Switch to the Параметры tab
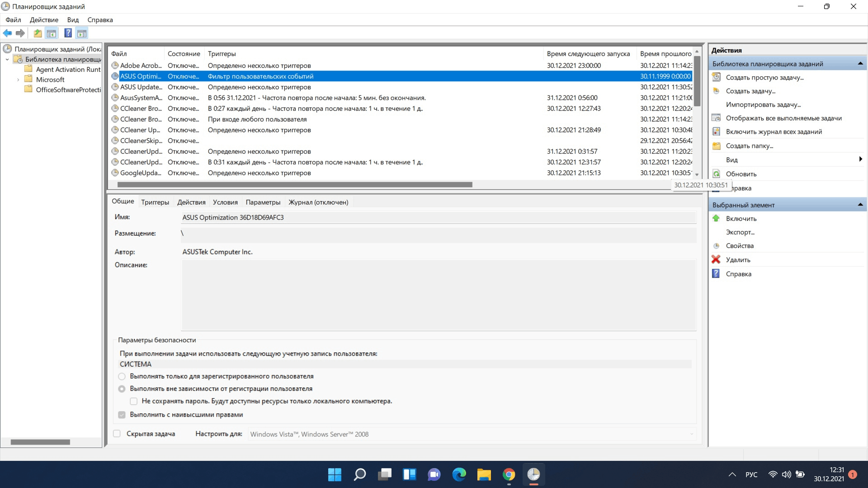 click(263, 202)
